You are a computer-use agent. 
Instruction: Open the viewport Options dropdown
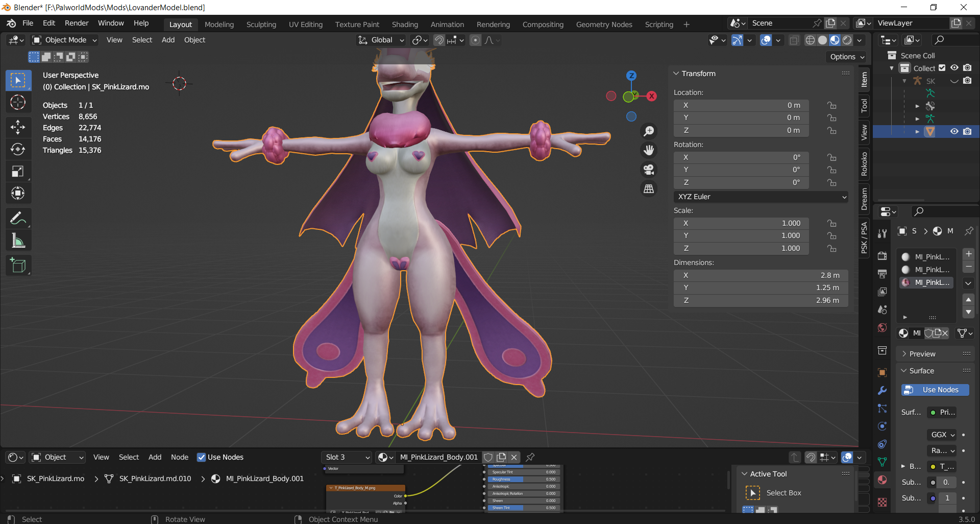click(x=847, y=57)
